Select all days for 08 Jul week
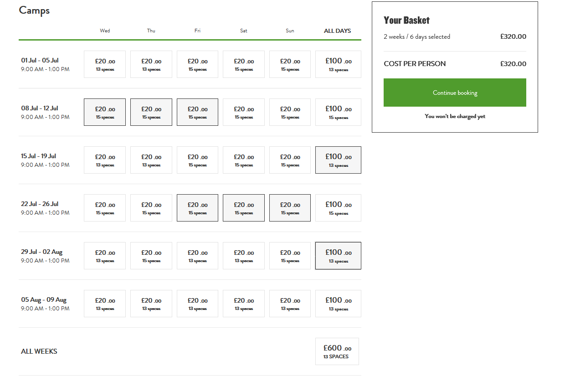Image resolution: width=570 pixels, height=392 pixels. pos(338,112)
